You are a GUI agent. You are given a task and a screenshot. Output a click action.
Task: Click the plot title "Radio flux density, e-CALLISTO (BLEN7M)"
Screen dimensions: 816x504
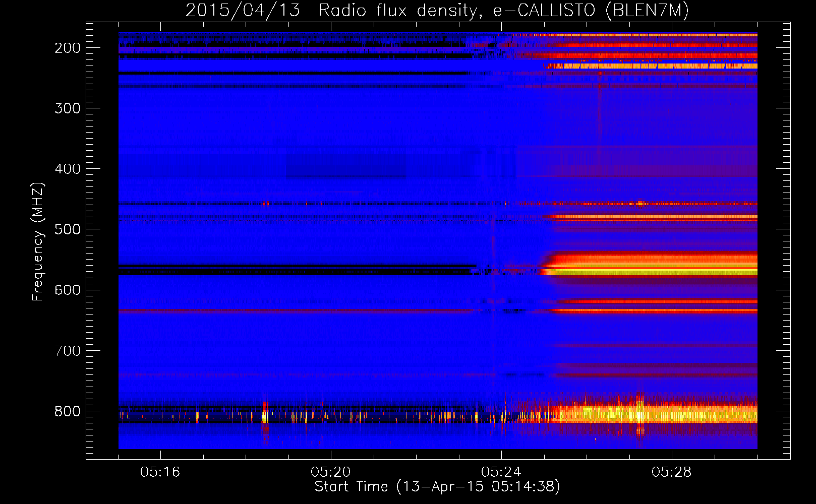coord(503,11)
